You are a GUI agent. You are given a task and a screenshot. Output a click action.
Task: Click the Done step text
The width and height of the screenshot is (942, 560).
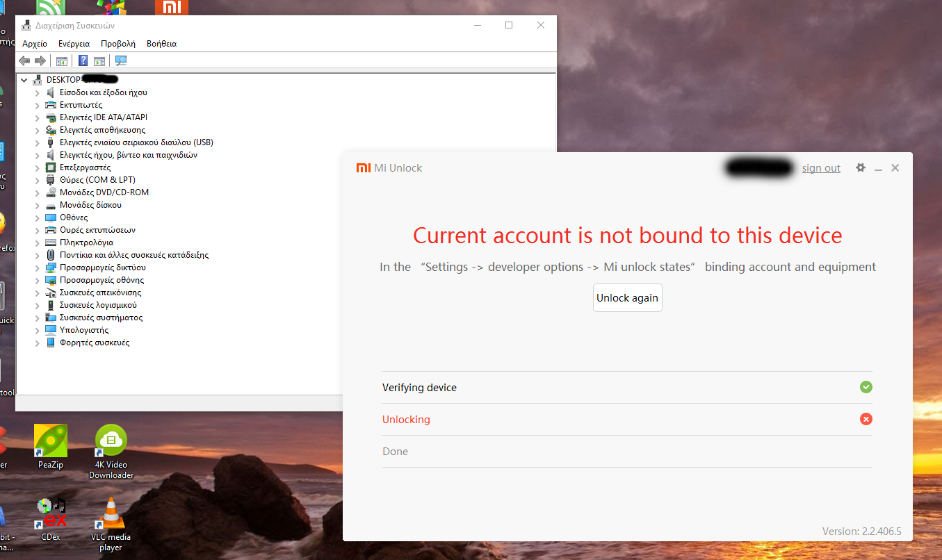point(395,452)
